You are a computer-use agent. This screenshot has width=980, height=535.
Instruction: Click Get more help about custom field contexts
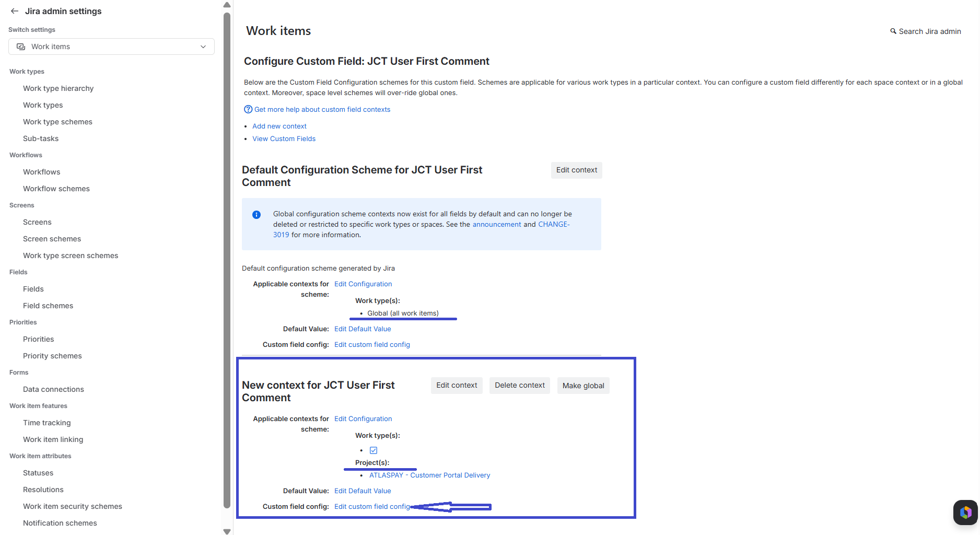coord(322,109)
